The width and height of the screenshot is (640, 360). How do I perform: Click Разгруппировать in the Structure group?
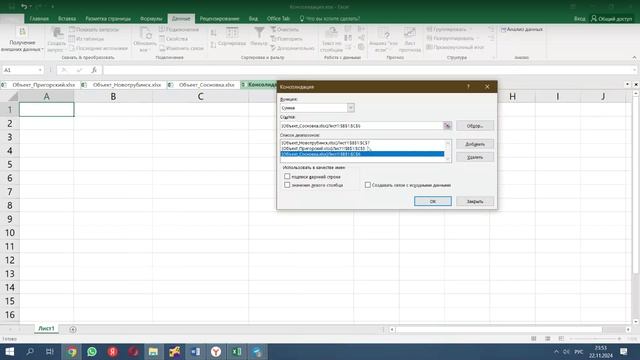click(452, 38)
